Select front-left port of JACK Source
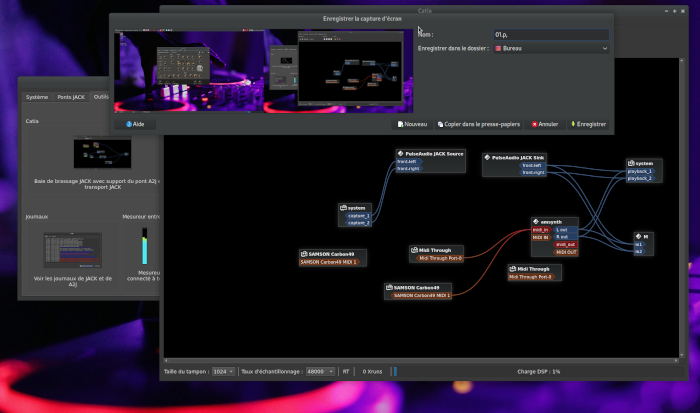The width and height of the screenshot is (700, 413). coord(408,162)
